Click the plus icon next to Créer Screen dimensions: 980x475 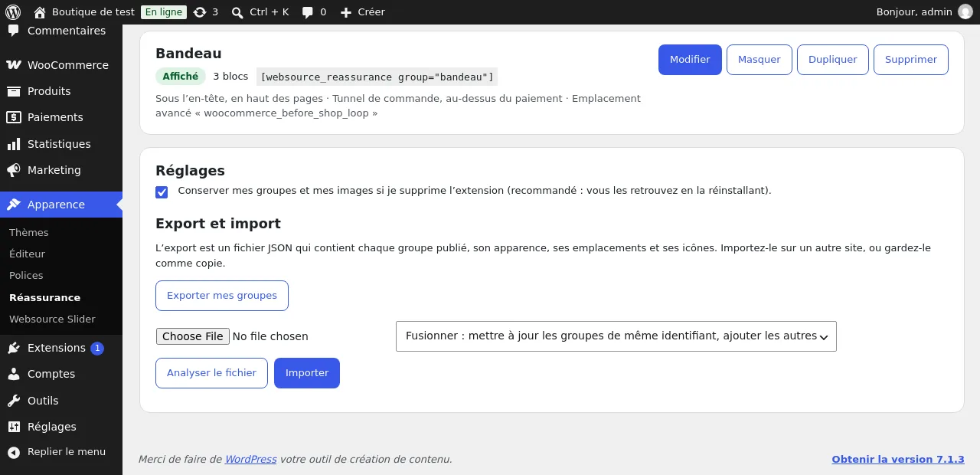point(346,12)
